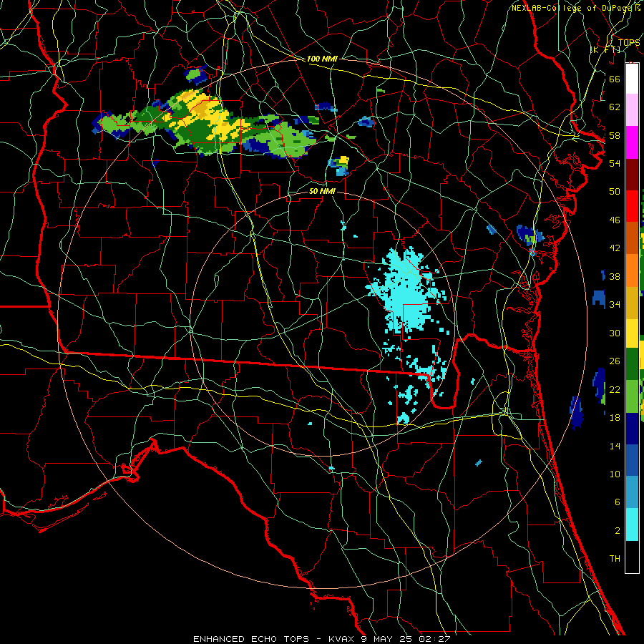Choose the navy blue legend color band

[x=632, y=429]
